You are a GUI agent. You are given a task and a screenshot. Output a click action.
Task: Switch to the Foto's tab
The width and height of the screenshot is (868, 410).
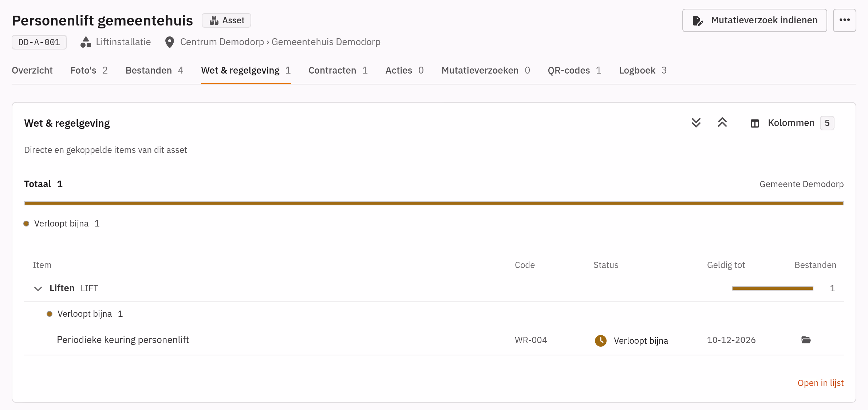coord(89,70)
